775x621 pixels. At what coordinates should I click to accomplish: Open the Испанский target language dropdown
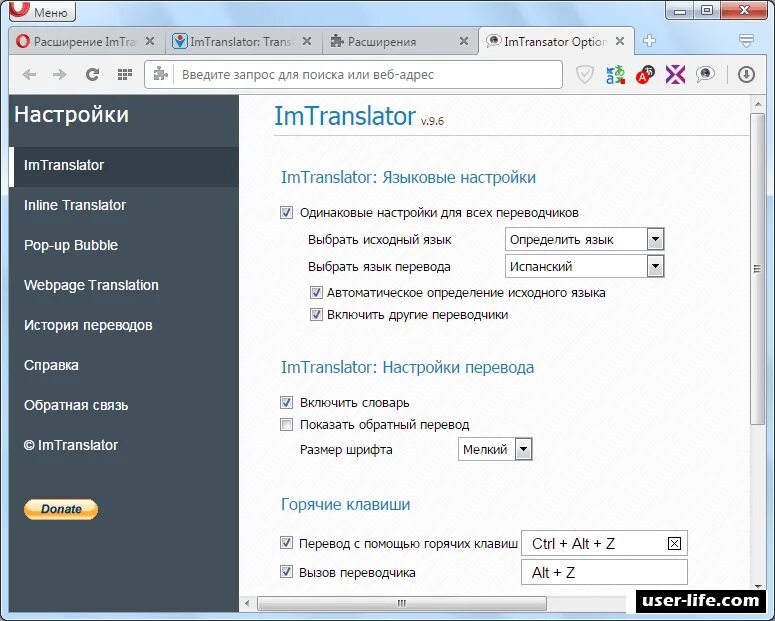coord(584,266)
